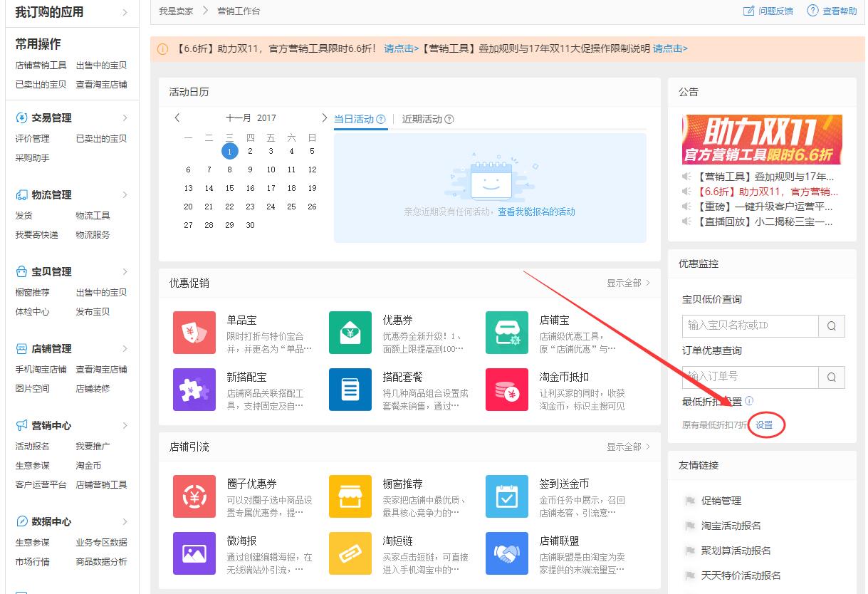The width and height of the screenshot is (868, 594).
Task: Expand 物流管理 section chevron
Action: (x=125, y=194)
